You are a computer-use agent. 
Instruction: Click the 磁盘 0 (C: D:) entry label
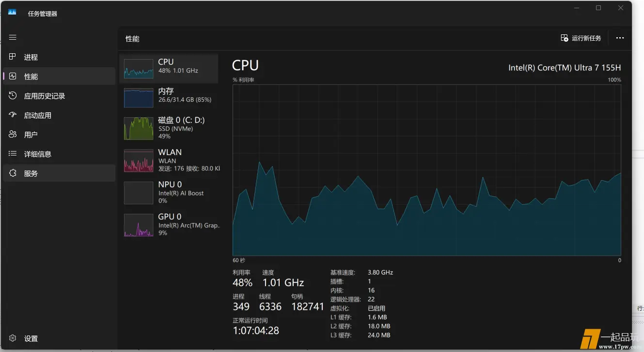(182, 120)
